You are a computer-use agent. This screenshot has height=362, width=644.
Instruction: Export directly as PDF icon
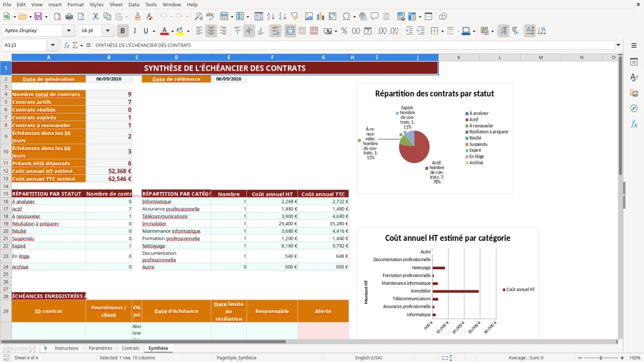pos(57,17)
